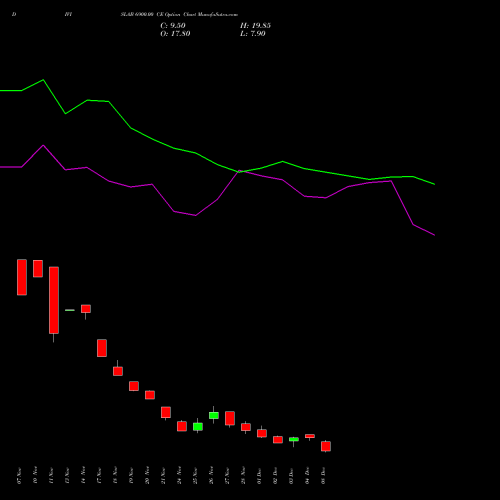Click the red candlestick above '10 Nov'
The image size is (500, 500).
38,268
